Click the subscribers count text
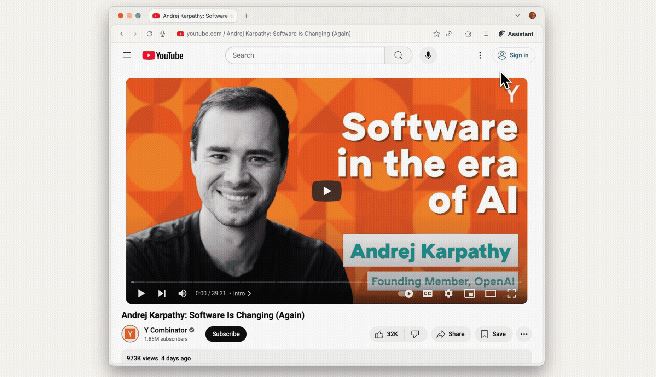This screenshot has height=377, width=656. point(165,339)
